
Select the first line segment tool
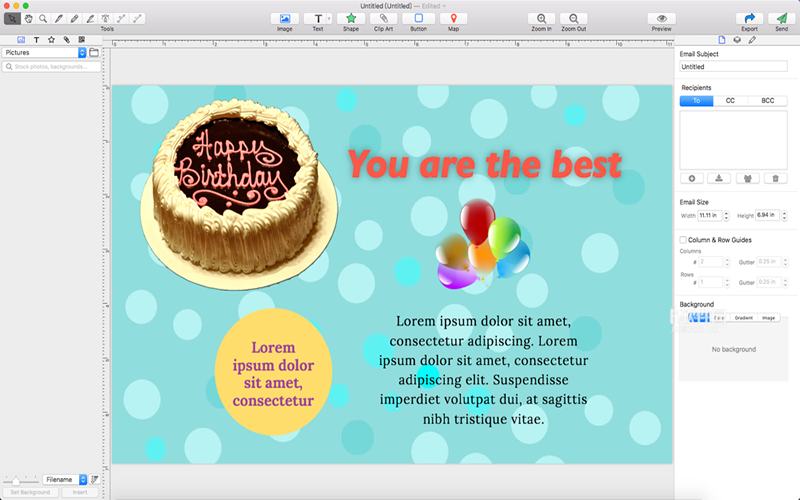click(121, 19)
